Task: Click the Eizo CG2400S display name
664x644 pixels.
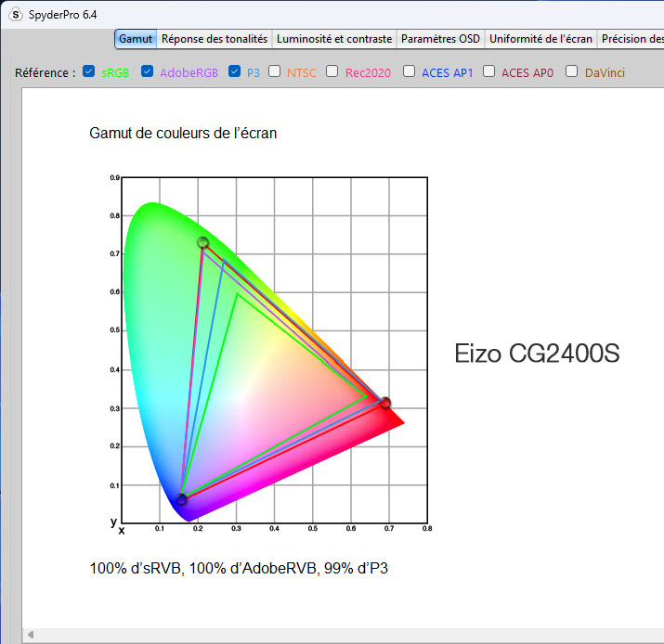Action: (x=537, y=354)
